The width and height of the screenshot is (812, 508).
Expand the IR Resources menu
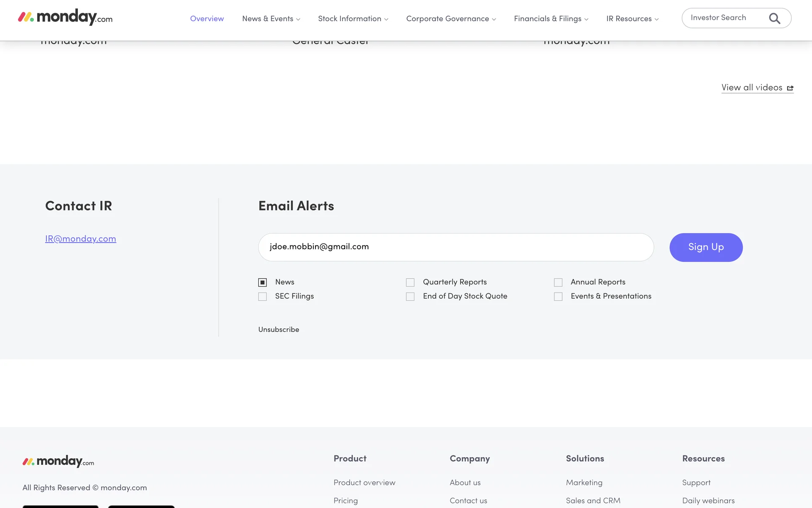pos(632,19)
